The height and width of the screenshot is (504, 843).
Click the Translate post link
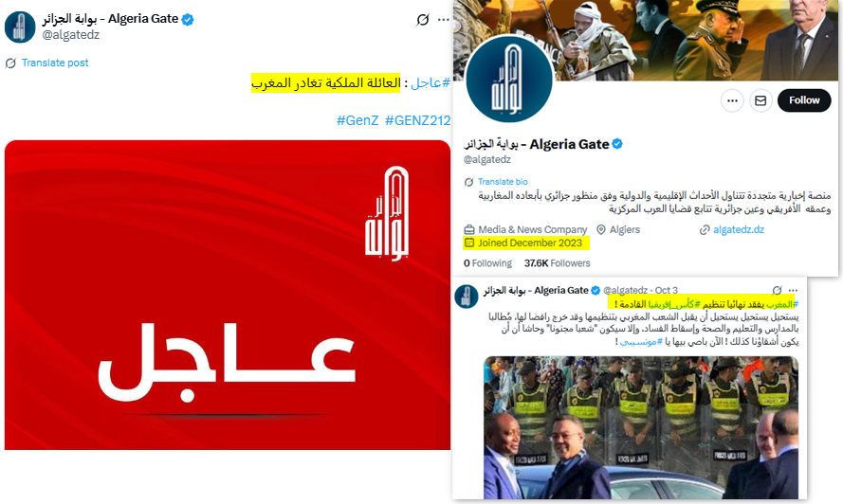[x=55, y=63]
